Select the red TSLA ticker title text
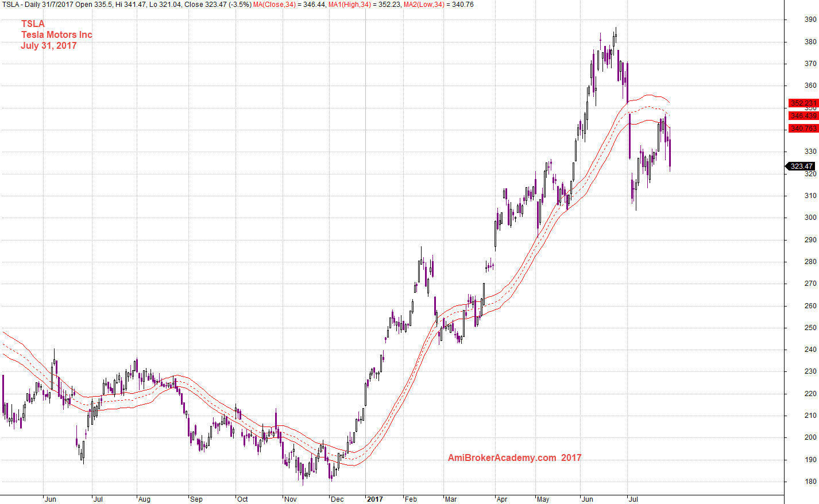The height and width of the screenshot is (504, 819). click(33, 24)
